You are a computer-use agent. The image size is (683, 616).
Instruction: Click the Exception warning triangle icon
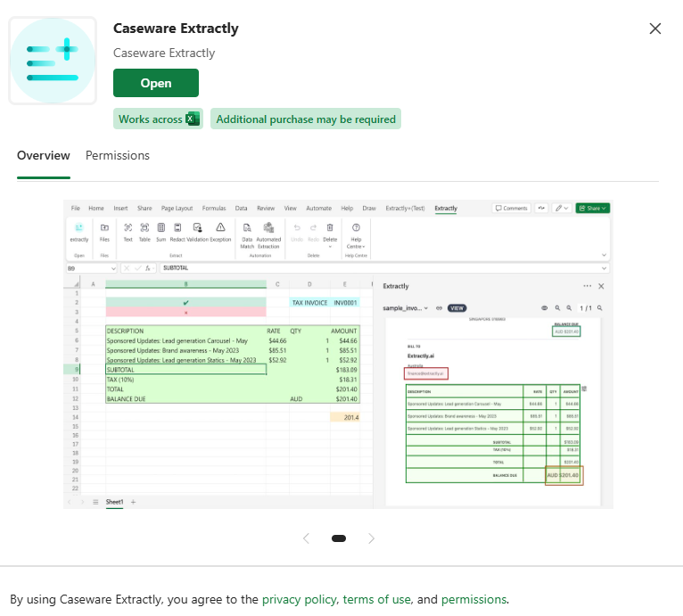click(220, 228)
